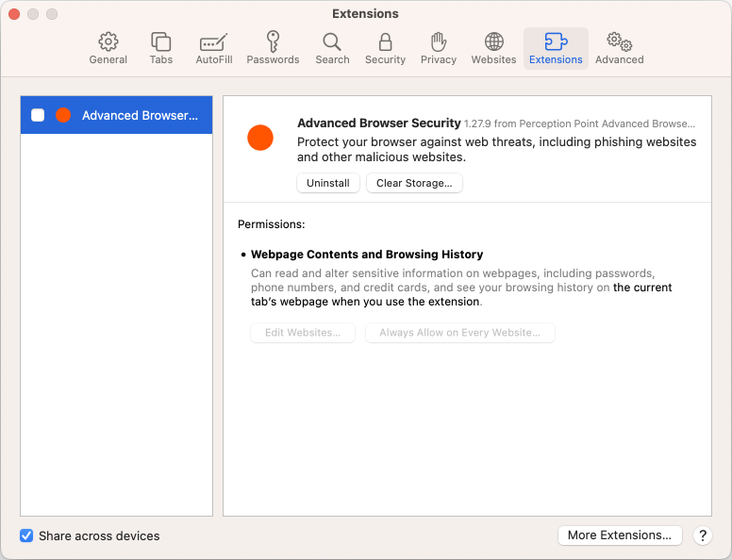Click Always Allow on Every Website…
The image size is (732, 560).
pos(459,333)
